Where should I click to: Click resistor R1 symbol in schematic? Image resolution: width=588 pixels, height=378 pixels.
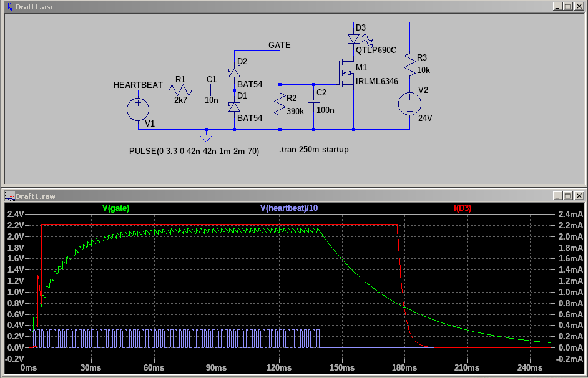coord(180,90)
